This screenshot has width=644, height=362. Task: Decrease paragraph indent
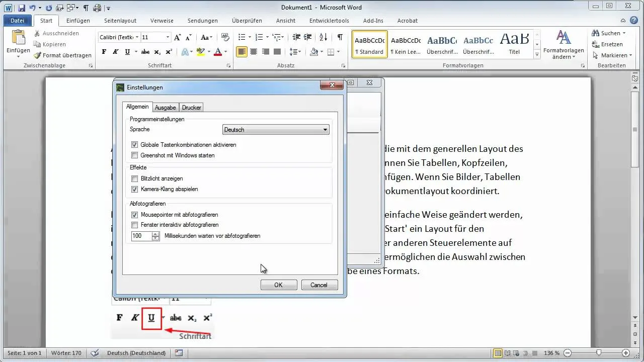pos(296,37)
